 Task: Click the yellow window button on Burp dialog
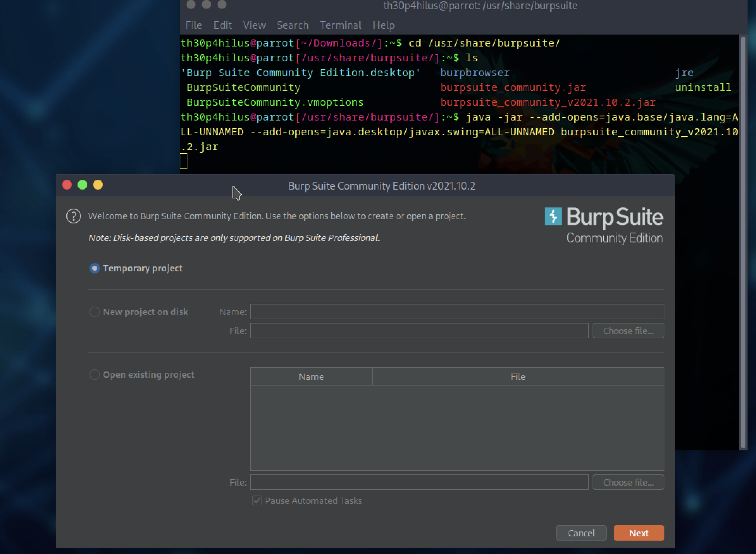click(98, 185)
